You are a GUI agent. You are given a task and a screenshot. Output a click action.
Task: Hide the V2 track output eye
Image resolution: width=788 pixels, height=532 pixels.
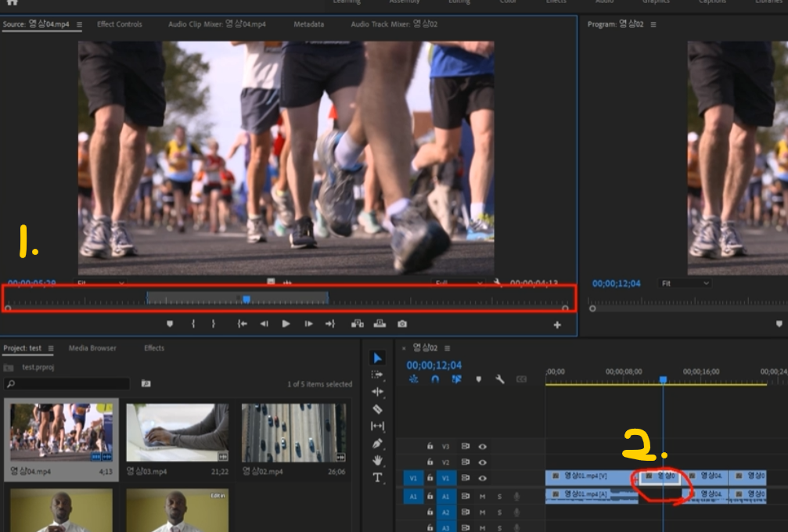[x=483, y=462]
